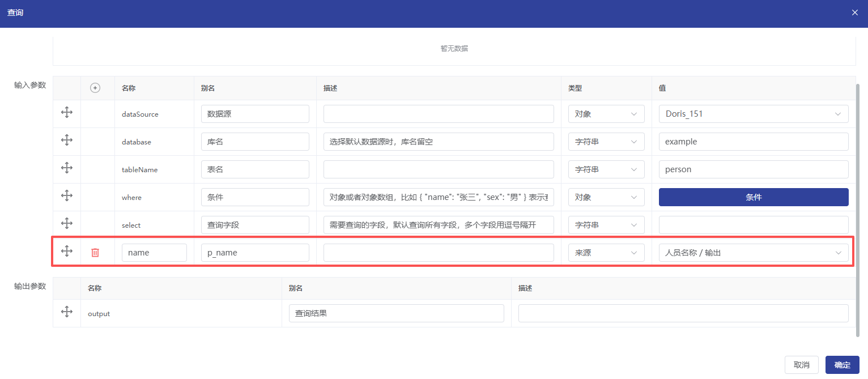Click the drag handle for where row
This screenshot has height=379, width=868.
point(67,195)
